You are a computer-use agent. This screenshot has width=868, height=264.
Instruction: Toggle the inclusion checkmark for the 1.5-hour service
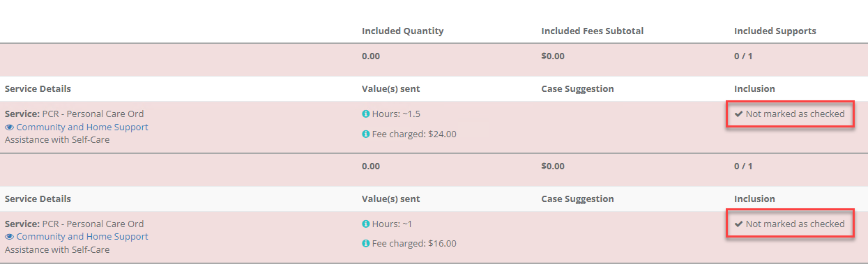point(738,114)
